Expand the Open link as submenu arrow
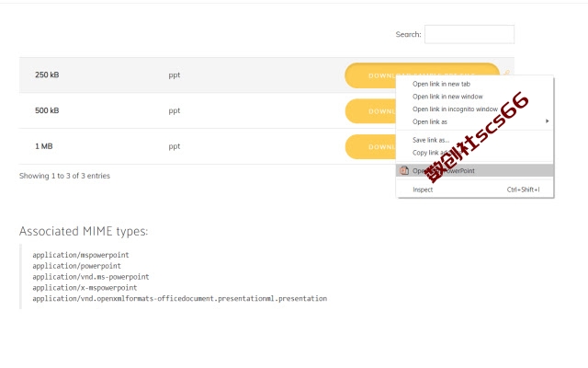The height and width of the screenshot is (368, 588). [x=548, y=121]
